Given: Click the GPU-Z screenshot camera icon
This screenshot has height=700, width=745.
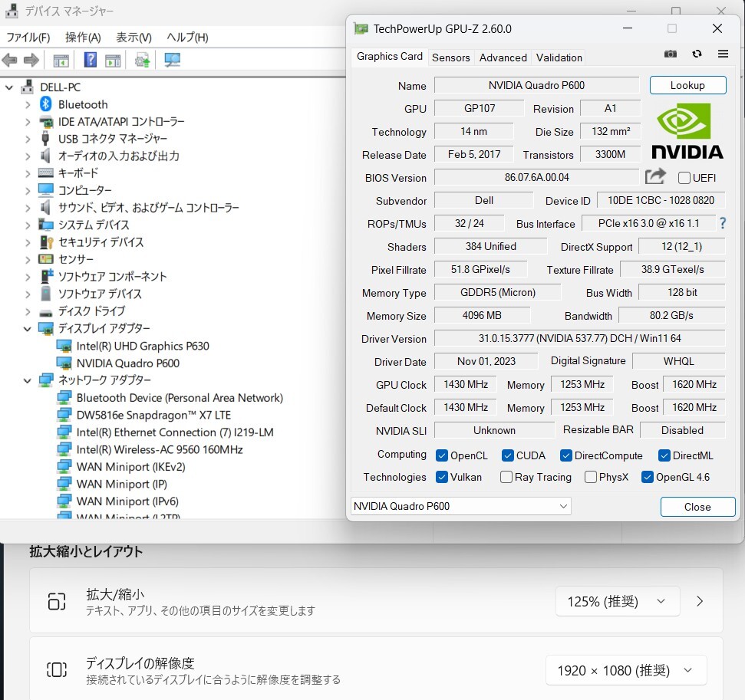Looking at the screenshot, I should click(670, 54).
